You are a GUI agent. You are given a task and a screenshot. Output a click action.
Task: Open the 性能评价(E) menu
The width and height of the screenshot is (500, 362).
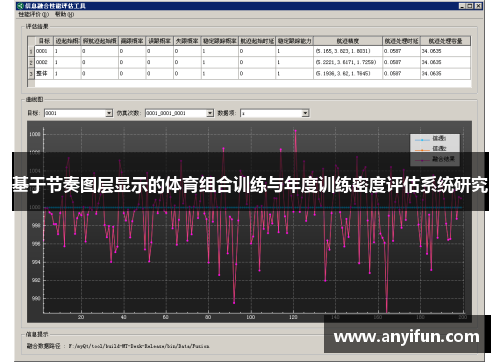pyautogui.click(x=33, y=14)
